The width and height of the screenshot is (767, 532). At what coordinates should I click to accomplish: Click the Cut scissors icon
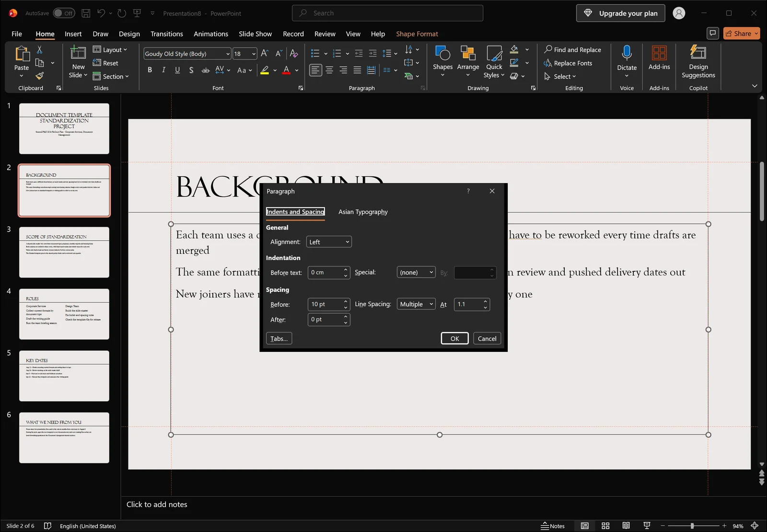(x=39, y=49)
